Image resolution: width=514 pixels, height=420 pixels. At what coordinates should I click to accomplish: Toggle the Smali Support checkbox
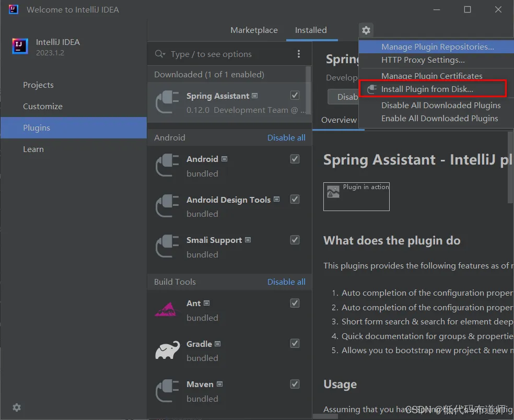coord(295,240)
